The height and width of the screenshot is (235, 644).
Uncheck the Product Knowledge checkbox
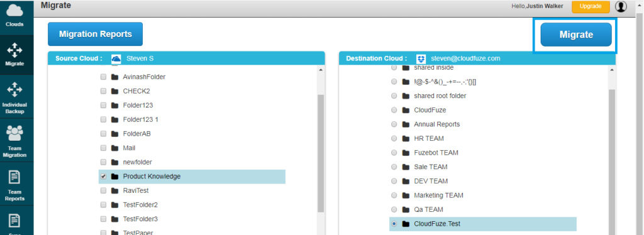(104, 177)
